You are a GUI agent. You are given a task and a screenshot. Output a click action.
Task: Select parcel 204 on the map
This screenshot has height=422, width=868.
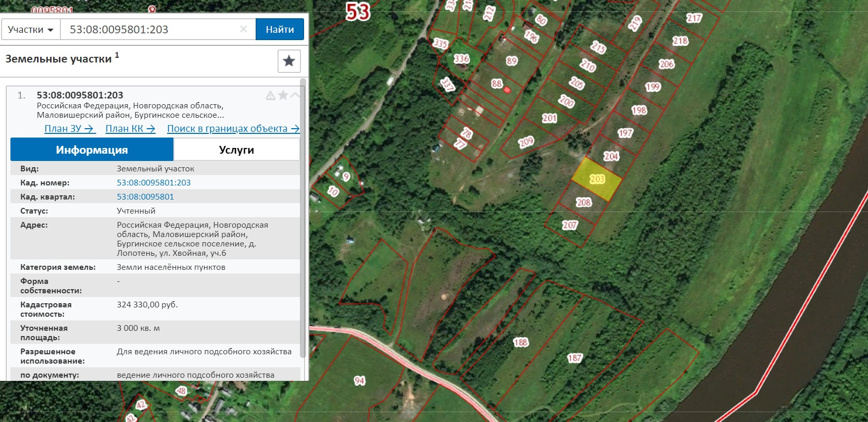pyautogui.click(x=611, y=156)
